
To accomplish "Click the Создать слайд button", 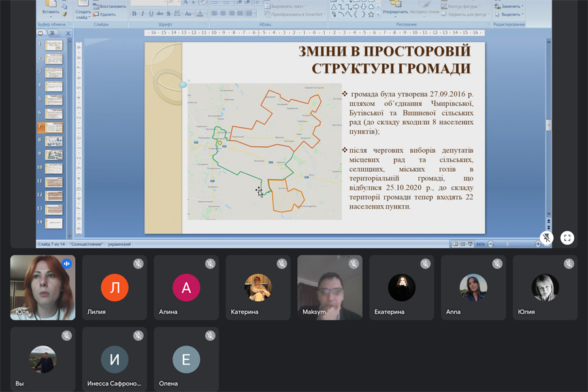I will tap(83, 9).
